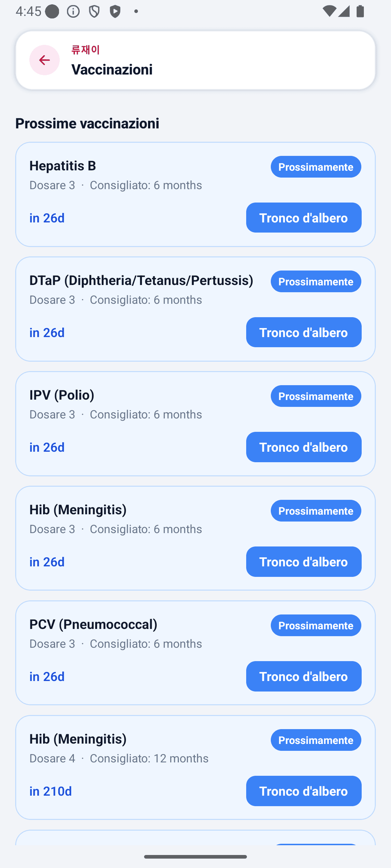Click Tronco d'albero for IPV (Polio)
The width and height of the screenshot is (391, 868).
(304, 447)
